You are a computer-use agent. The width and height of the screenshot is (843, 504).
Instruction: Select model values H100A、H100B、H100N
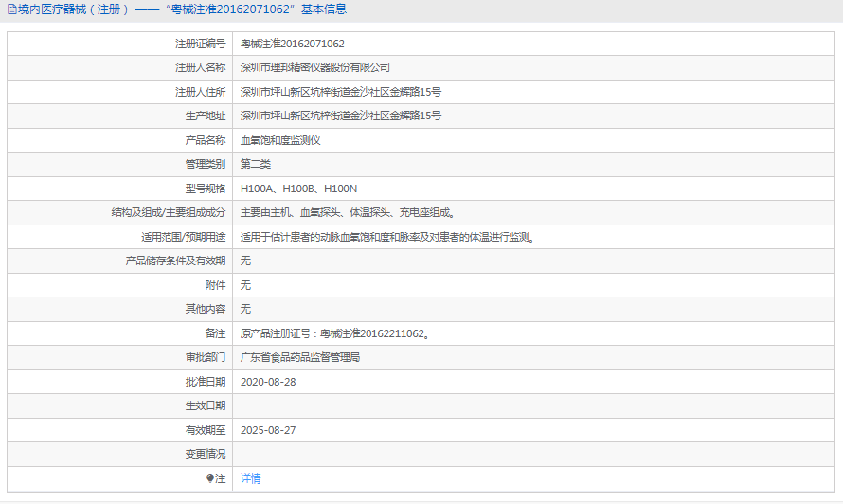point(299,189)
